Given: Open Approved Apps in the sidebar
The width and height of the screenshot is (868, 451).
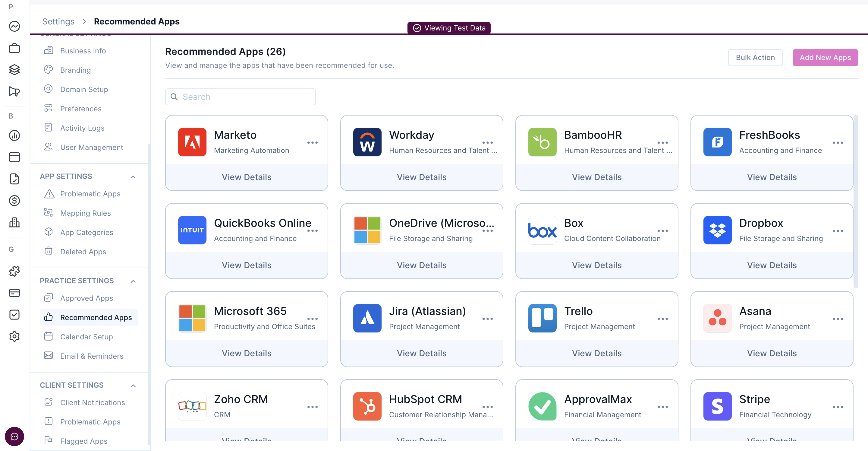Looking at the screenshot, I should coord(86,298).
